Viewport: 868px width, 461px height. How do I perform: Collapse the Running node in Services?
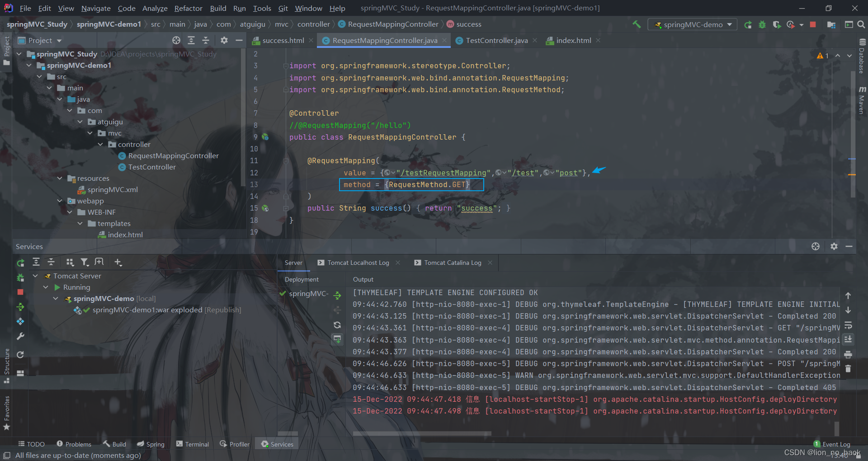click(46, 287)
